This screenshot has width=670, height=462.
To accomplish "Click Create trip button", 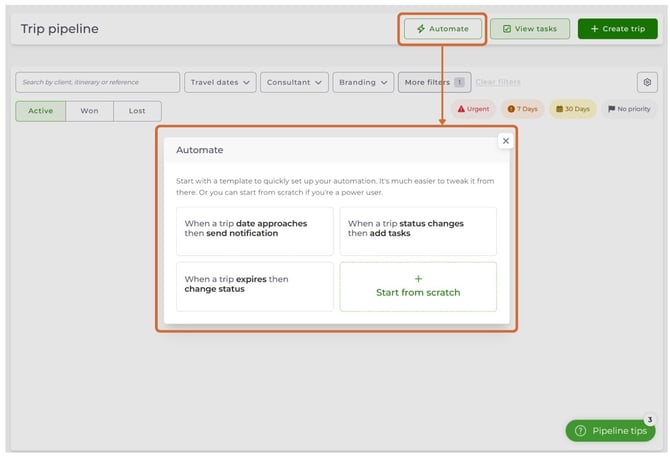I will click(617, 29).
